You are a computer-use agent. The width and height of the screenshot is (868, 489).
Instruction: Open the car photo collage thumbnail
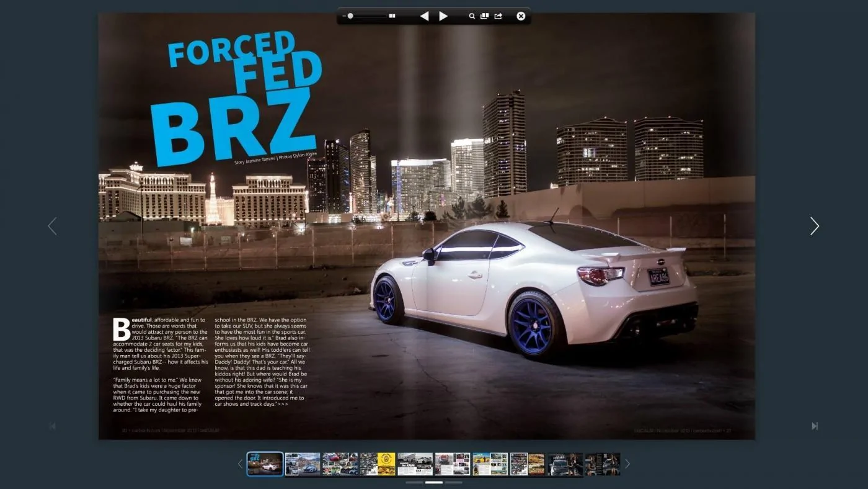[340, 464]
